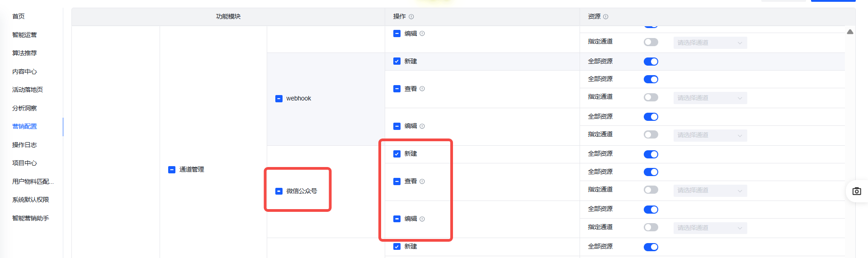Click the floating camera screenshot icon
Viewport: 868px width, 258px height.
(857, 191)
